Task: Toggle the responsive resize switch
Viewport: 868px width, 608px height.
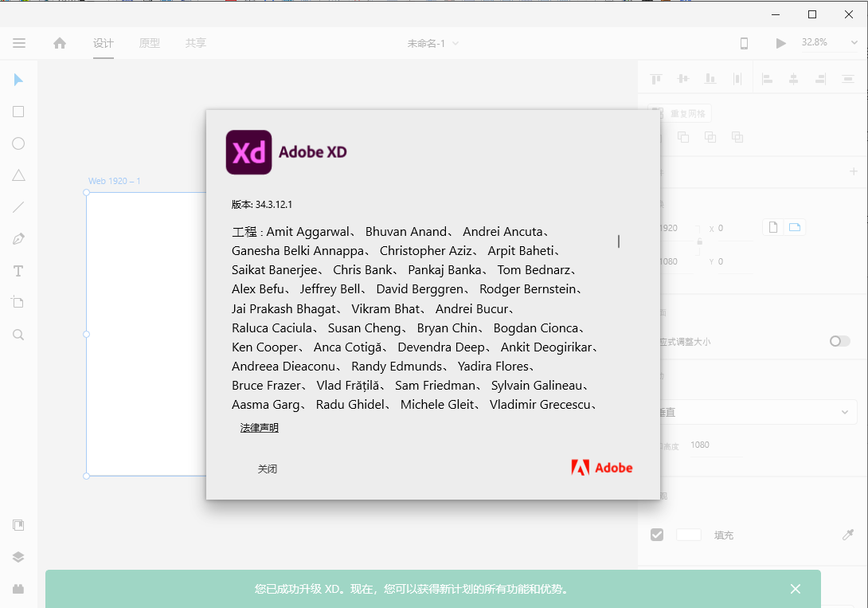Action: point(839,341)
